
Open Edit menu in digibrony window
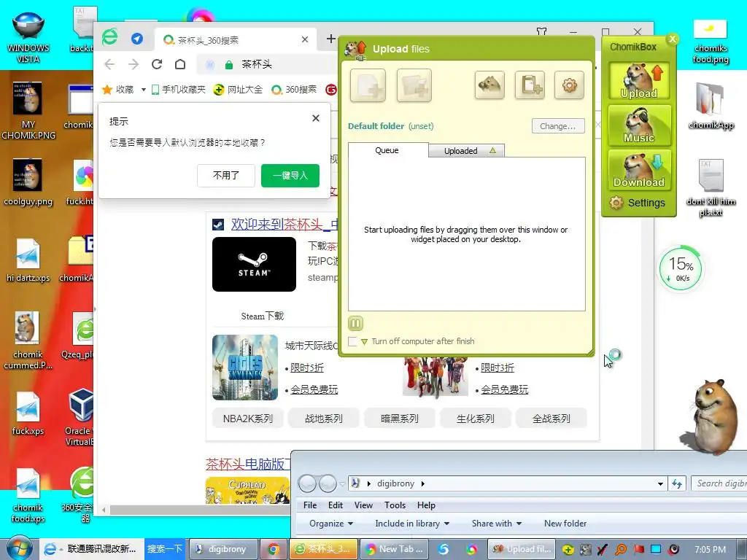(336, 505)
